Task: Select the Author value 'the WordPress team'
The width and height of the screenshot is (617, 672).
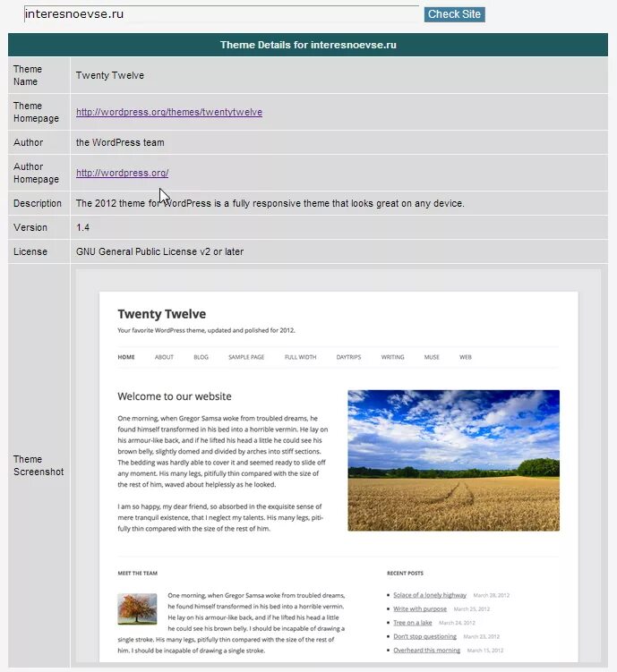Action: 120,142
